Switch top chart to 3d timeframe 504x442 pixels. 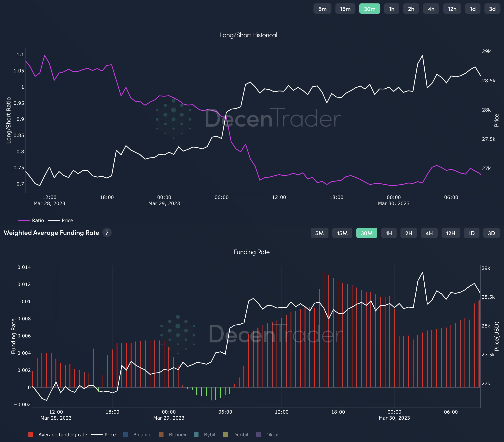click(x=492, y=9)
